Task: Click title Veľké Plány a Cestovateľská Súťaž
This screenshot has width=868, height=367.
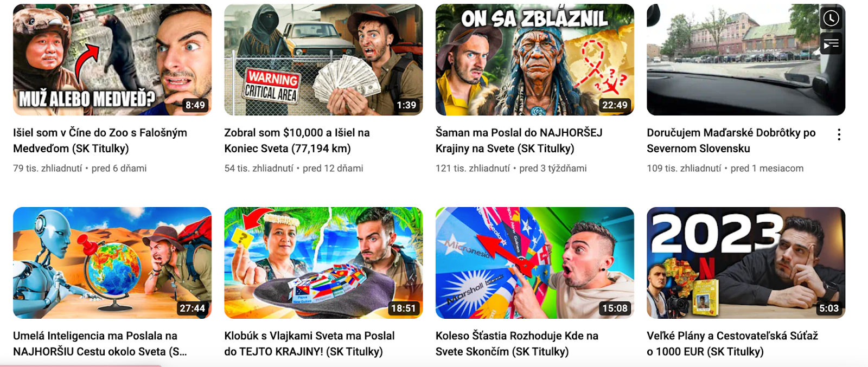Action: 732,343
